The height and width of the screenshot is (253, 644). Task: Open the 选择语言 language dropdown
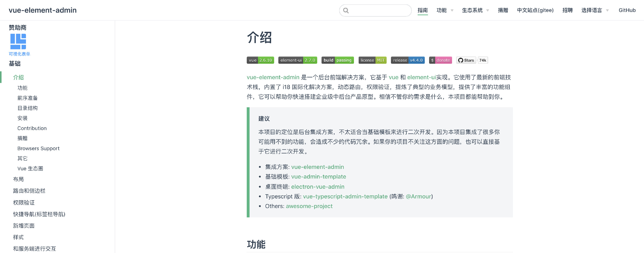(595, 10)
